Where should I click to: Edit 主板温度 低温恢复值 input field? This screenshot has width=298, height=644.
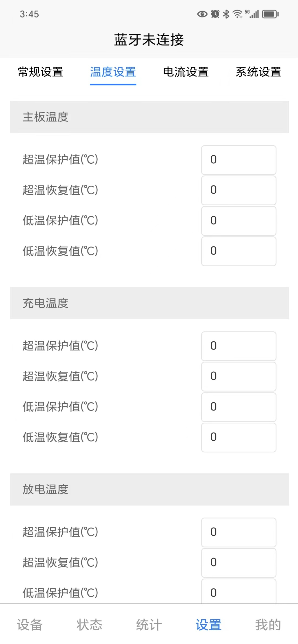point(239,251)
